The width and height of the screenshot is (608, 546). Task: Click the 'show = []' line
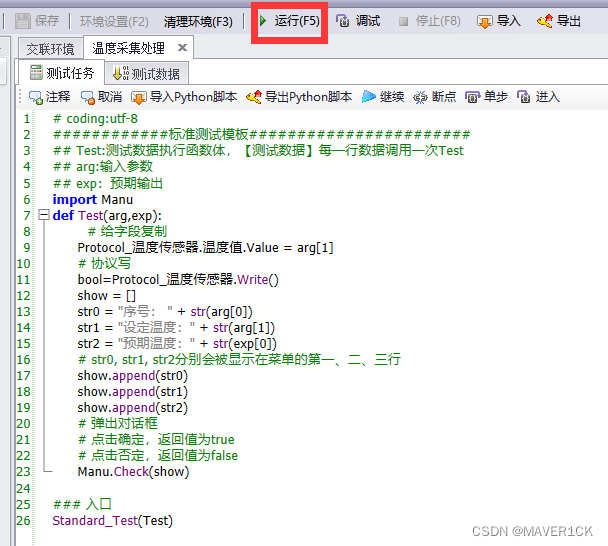(107, 295)
